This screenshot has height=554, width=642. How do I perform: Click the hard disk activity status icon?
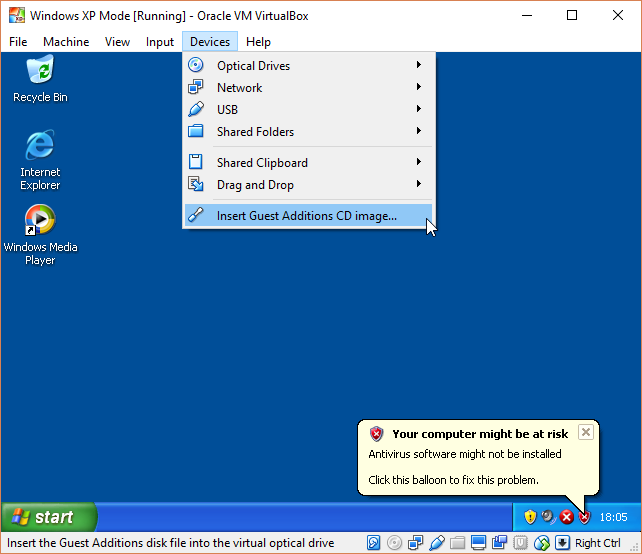coord(373,543)
